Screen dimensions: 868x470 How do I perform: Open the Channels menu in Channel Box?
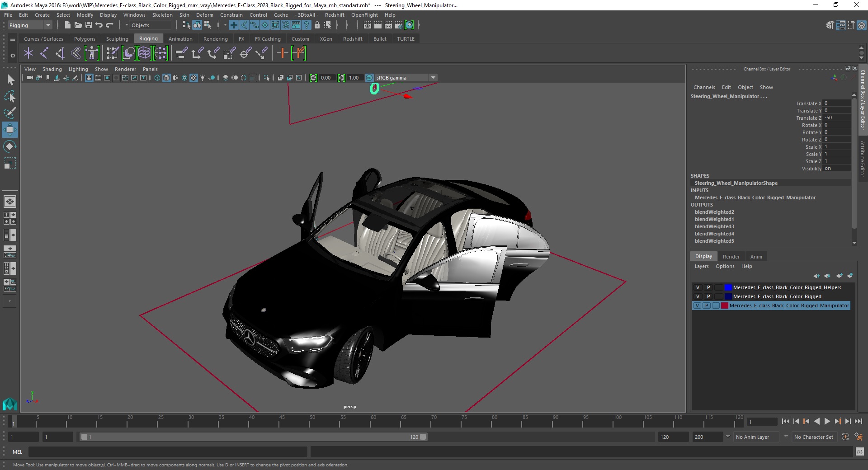click(704, 87)
